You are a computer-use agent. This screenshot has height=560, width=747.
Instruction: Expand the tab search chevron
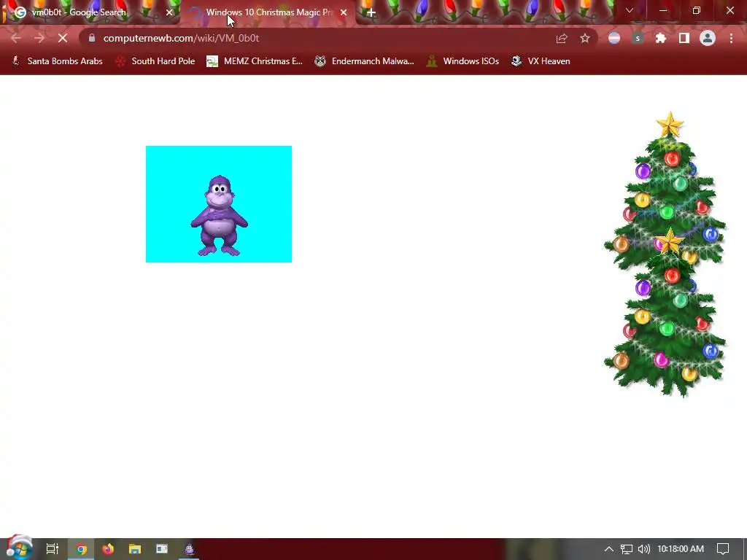630,10
